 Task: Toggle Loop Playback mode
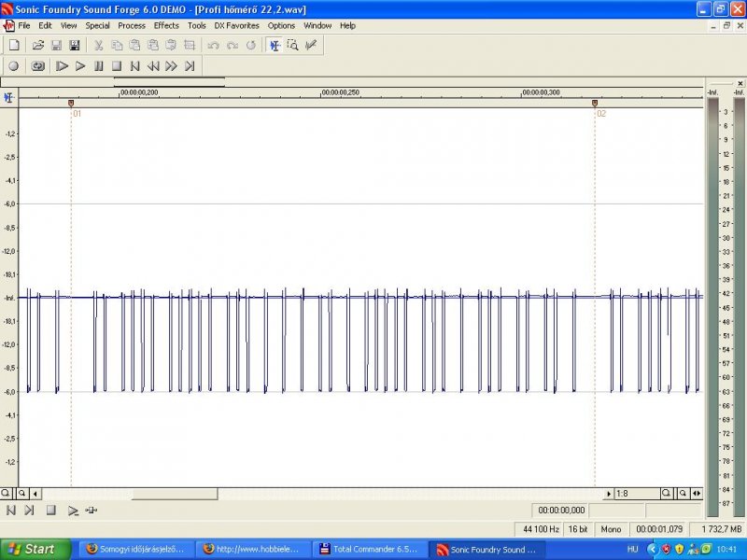coord(38,66)
